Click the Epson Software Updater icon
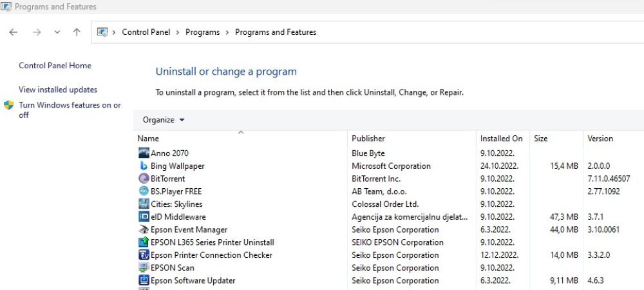644x290 pixels. point(144,280)
